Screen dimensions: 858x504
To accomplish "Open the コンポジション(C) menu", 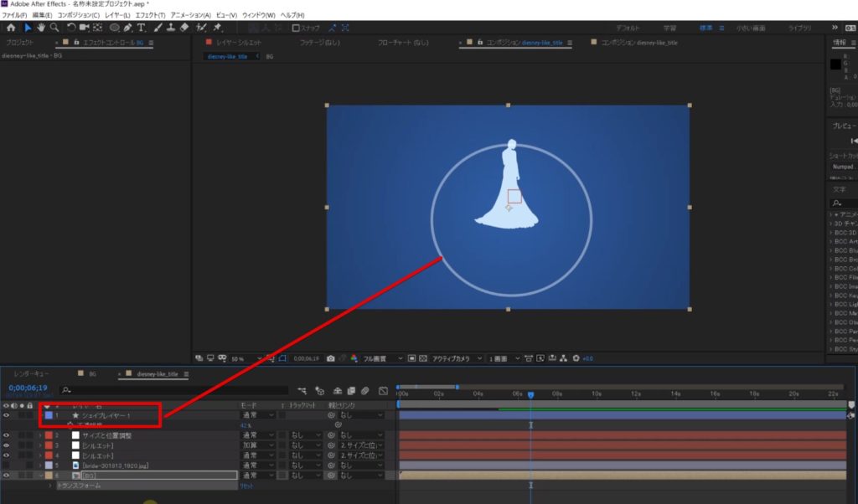I will coord(78,15).
